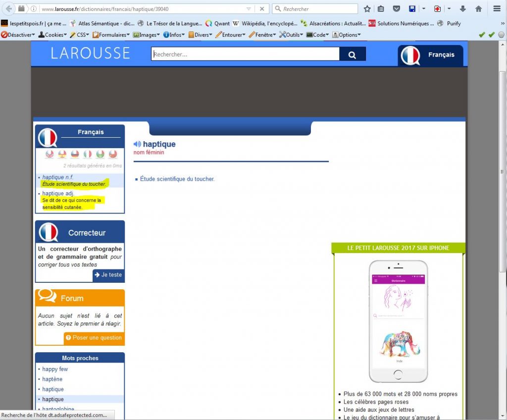Viewport: 507px width, 420px height.
Task: Open the Images dropdown menu
Action: [x=146, y=35]
